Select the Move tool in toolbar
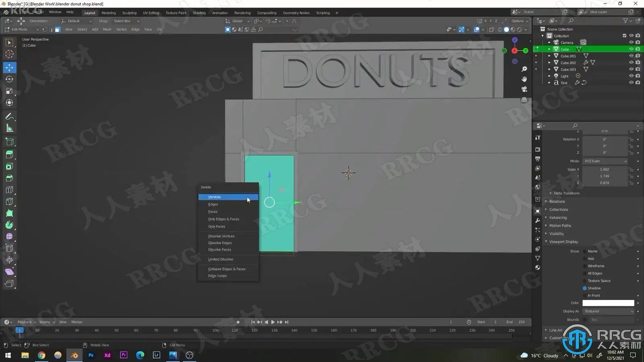This screenshot has height=362, width=644. point(9,67)
